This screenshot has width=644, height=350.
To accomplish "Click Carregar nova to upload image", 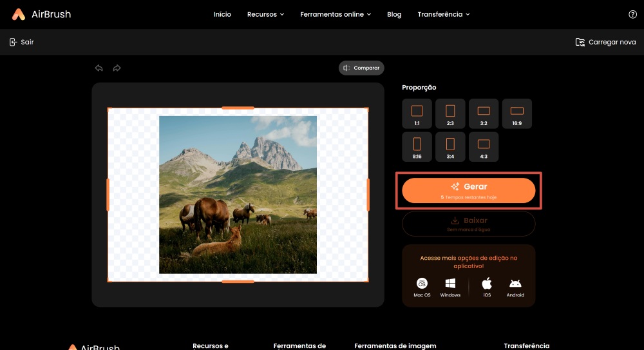I will click(605, 42).
